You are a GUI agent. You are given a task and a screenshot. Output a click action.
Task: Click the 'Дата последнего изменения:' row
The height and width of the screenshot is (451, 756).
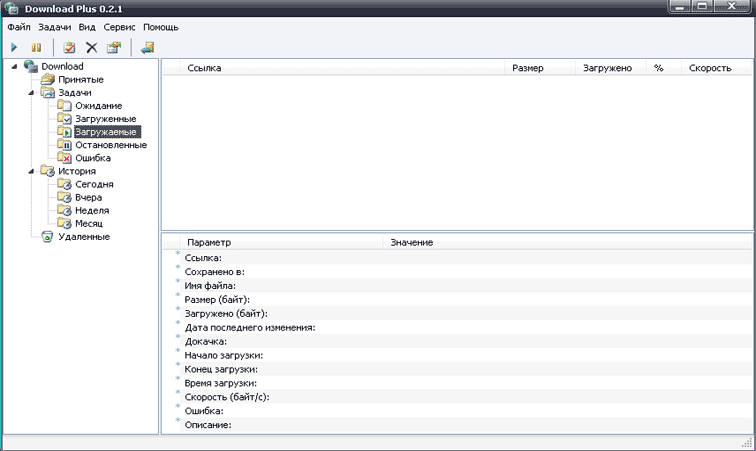coord(458,328)
